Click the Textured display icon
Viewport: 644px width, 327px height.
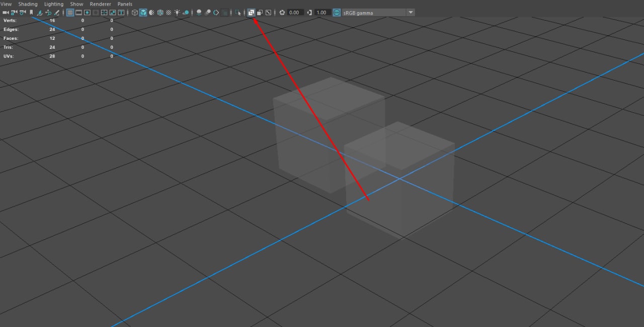[169, 13]
